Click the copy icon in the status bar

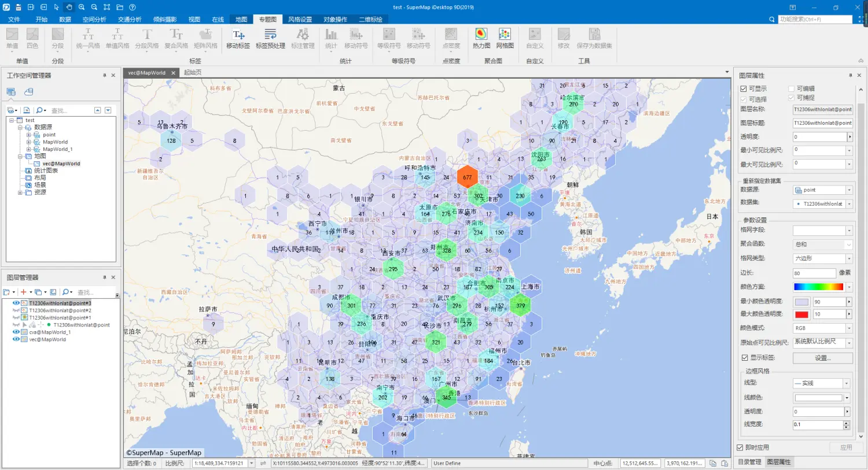tap(713, 463)
